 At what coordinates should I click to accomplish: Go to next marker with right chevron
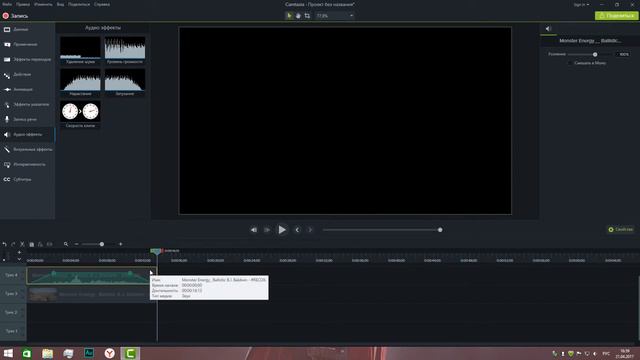click(x=310, y=230)
